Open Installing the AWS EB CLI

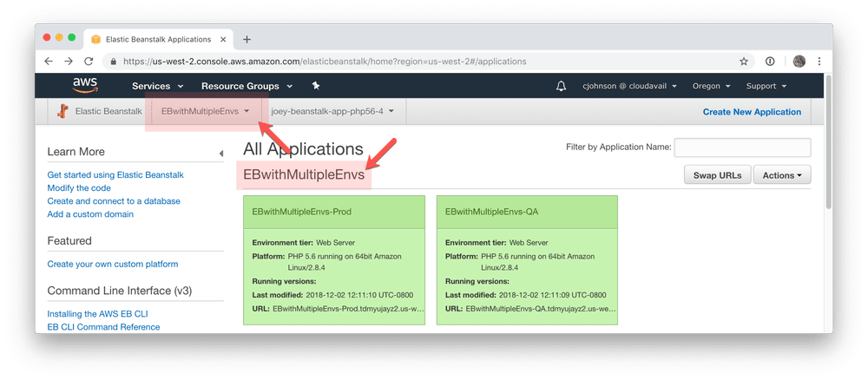click(97, 313)
